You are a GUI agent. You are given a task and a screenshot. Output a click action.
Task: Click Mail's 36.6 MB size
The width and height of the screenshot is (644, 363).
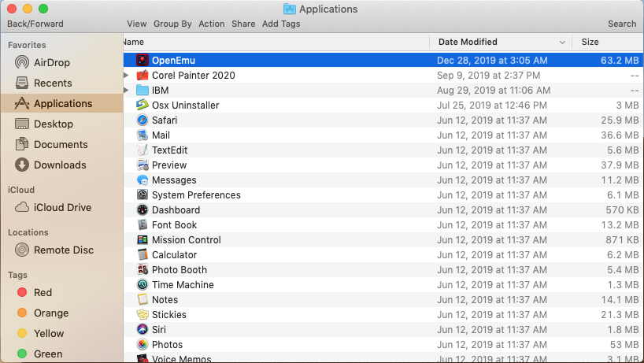click(x=620, y=135)
